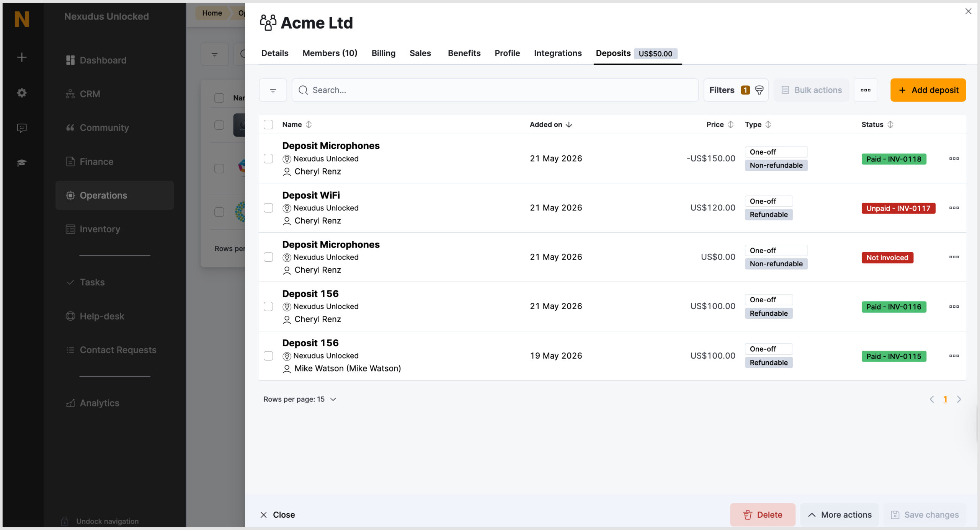Screen dimensions: 980x530
Task: Sort deposits by Type column
Action: [758, 124]
